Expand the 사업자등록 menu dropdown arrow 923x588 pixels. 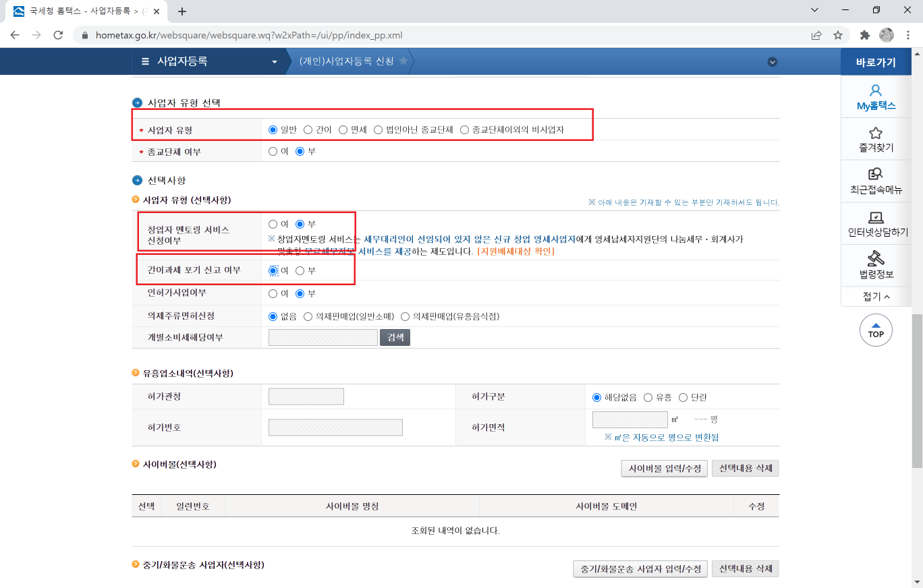(x=275, y=62)
